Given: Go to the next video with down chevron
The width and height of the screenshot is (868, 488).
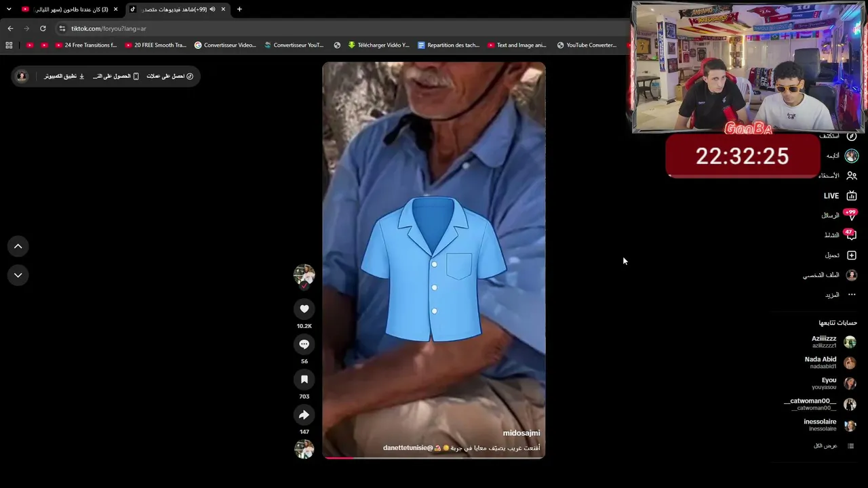Looking at the screenshot, I should (x=18, y=275).
